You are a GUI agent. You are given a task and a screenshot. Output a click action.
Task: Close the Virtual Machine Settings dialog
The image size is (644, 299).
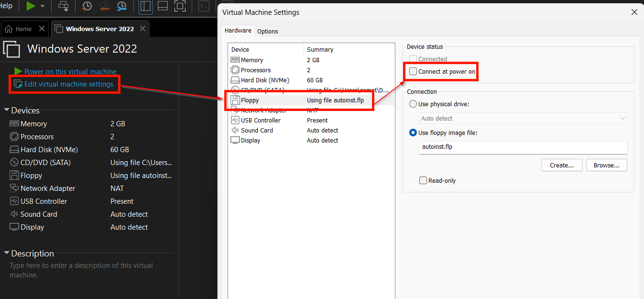634,12
